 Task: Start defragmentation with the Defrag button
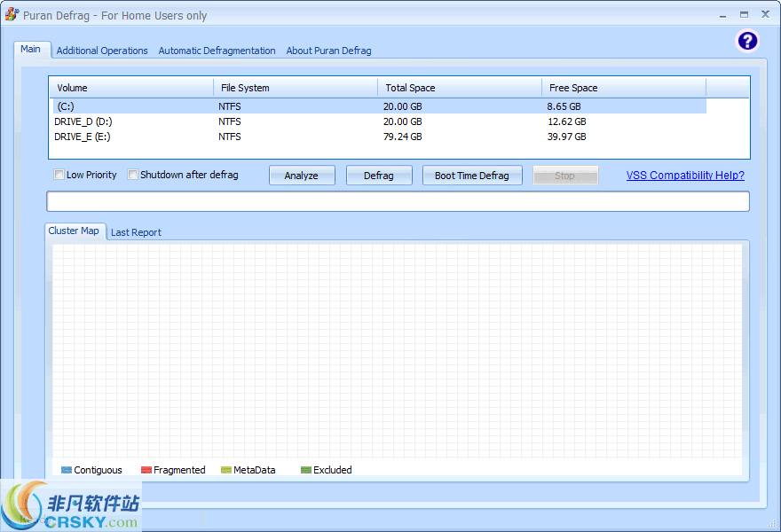379,175
